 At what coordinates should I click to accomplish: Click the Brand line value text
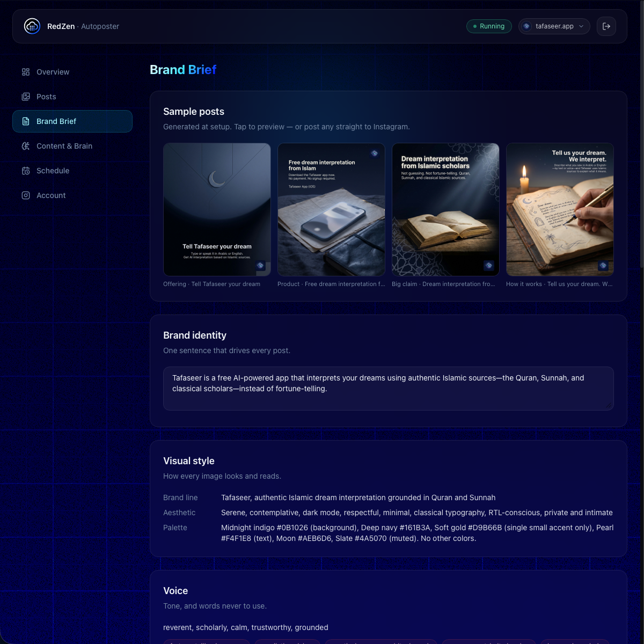pyautogui.click(x=358, y=497)
